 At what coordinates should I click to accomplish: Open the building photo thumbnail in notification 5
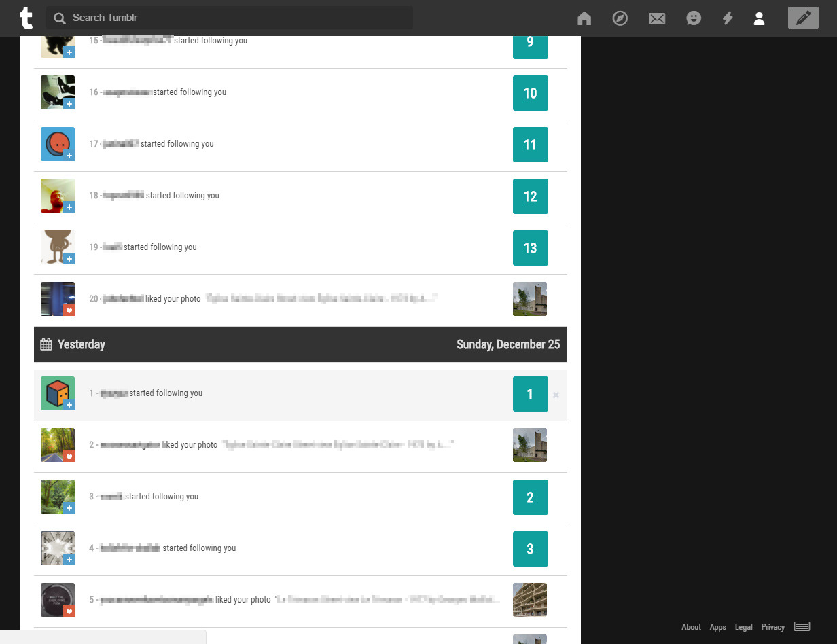click(530, 600)
